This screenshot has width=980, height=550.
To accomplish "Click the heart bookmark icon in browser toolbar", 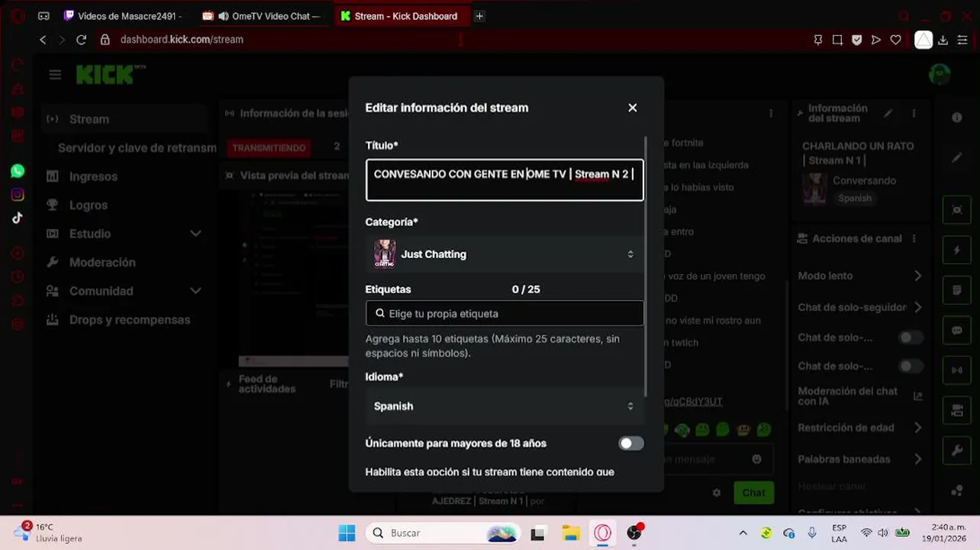I will click(896, 40).
